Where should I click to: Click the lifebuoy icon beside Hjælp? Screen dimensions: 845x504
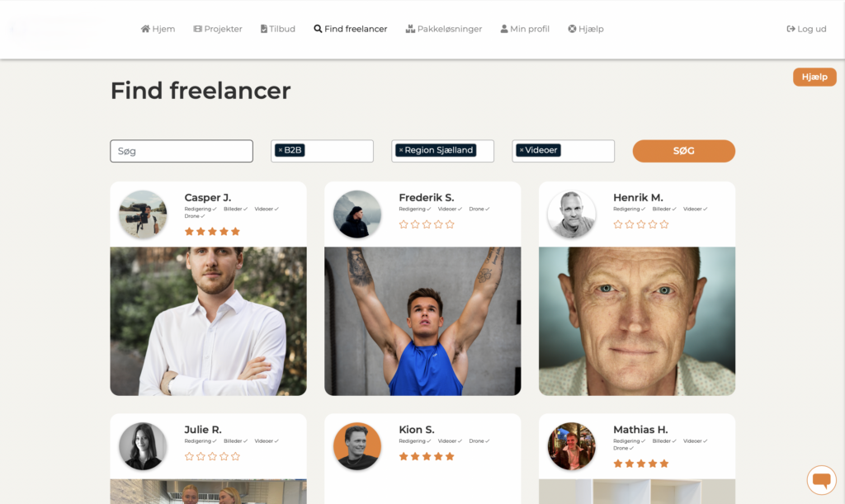click(572, 29)
